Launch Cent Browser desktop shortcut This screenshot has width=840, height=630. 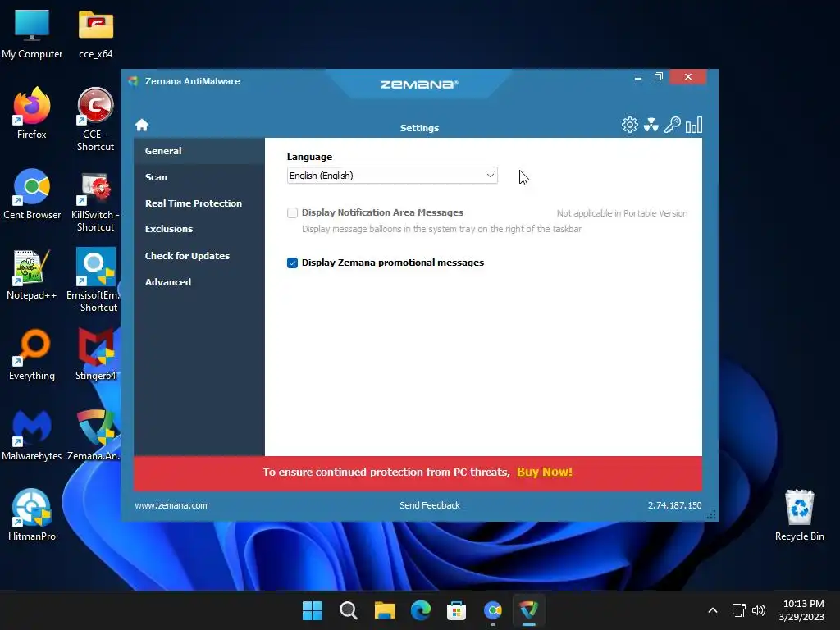(x=32, y=194)
